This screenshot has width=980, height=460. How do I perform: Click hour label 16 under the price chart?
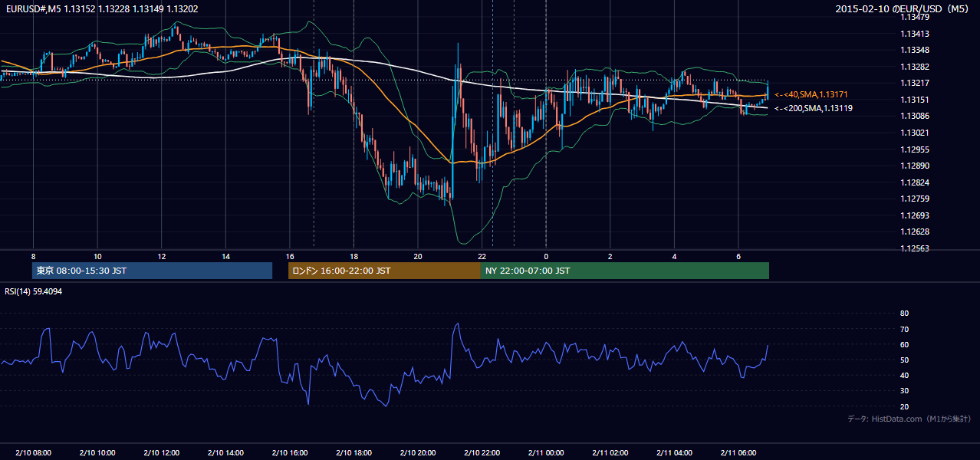[289, 256]
